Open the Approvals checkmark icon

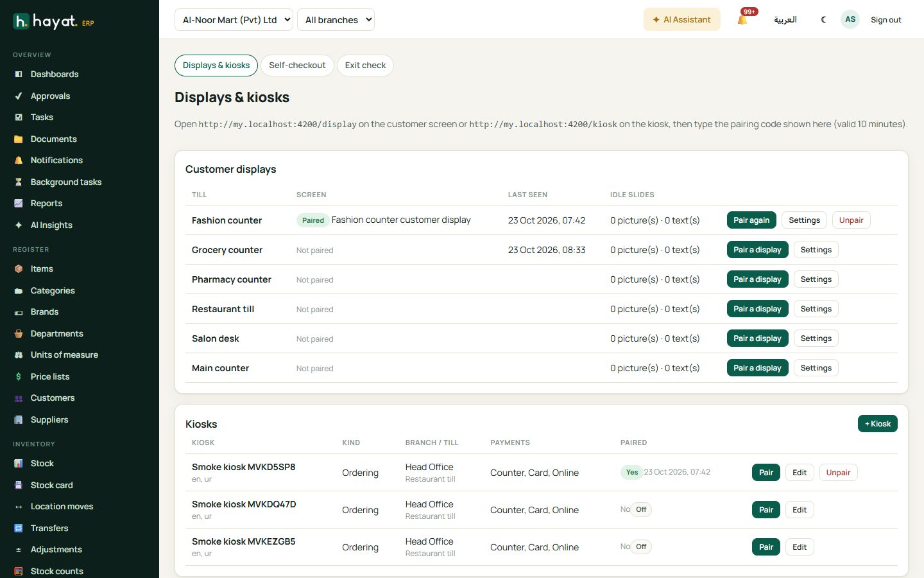pyautogui.click(x=19, y=96)
